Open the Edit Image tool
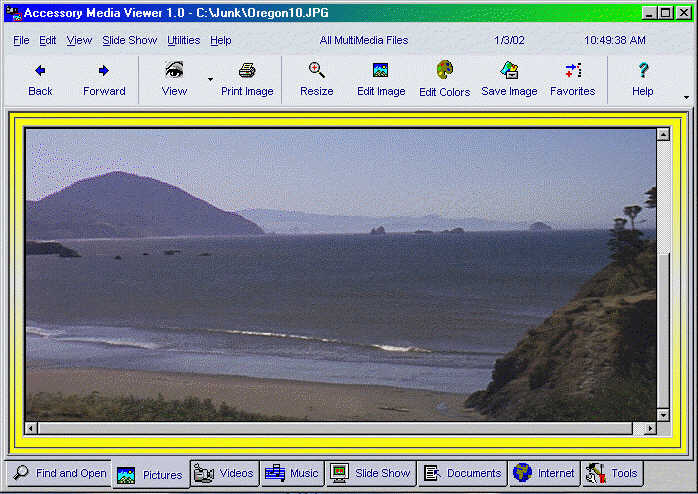 [x=381, y=70]
